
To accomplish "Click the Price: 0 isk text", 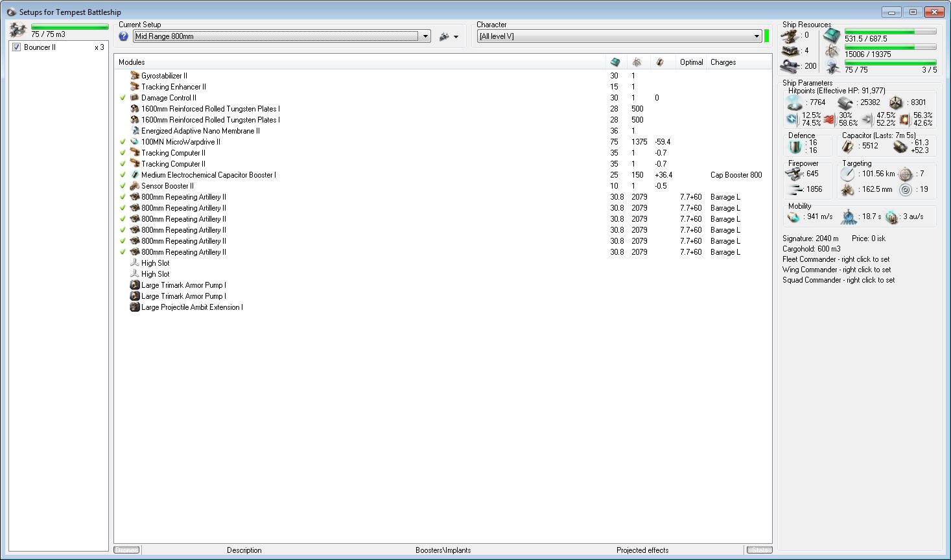I will [x=869, y=239].
